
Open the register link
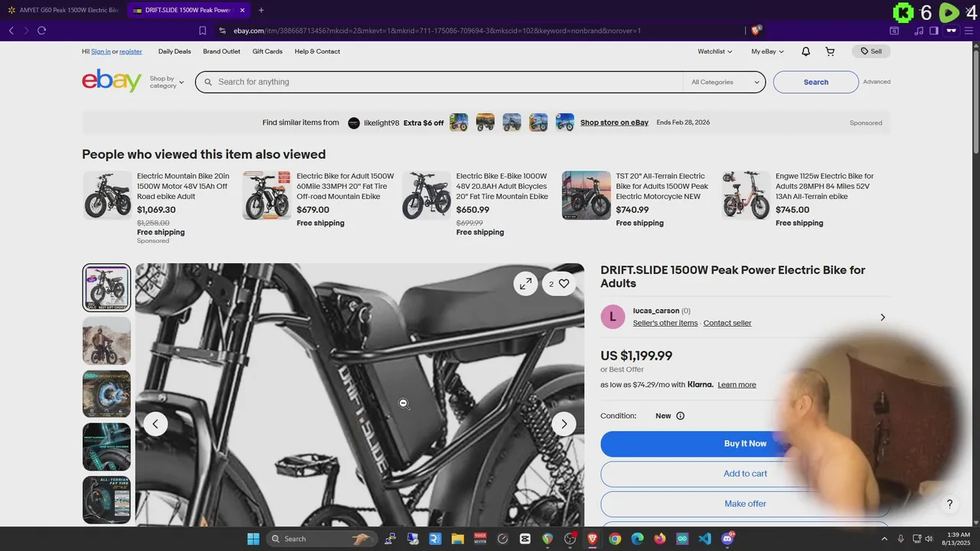pyautogui.click(x=130, y=51)
